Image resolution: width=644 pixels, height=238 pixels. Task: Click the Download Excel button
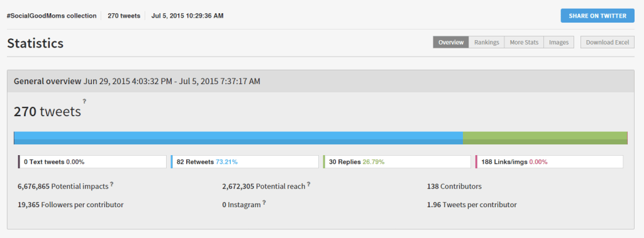[607, 42]
